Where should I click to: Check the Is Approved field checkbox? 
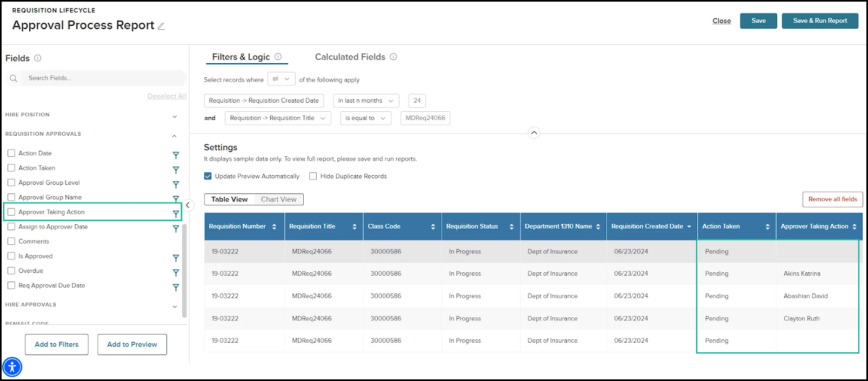11,256
